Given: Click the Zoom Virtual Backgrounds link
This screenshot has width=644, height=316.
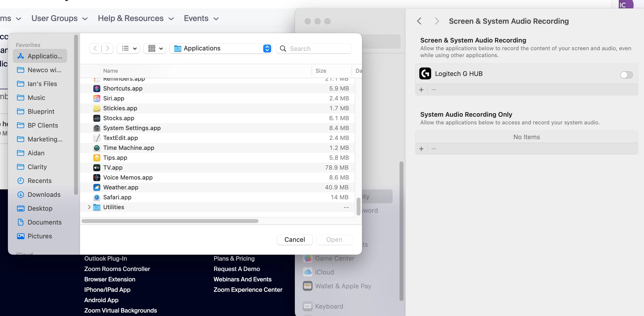Looking at the screenshot, I should (120, 311).
